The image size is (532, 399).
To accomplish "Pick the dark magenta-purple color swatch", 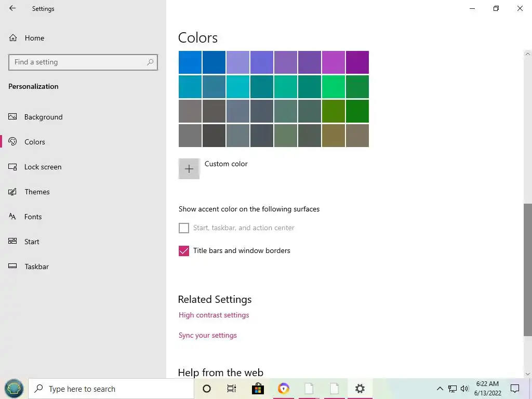I will 357,62.
